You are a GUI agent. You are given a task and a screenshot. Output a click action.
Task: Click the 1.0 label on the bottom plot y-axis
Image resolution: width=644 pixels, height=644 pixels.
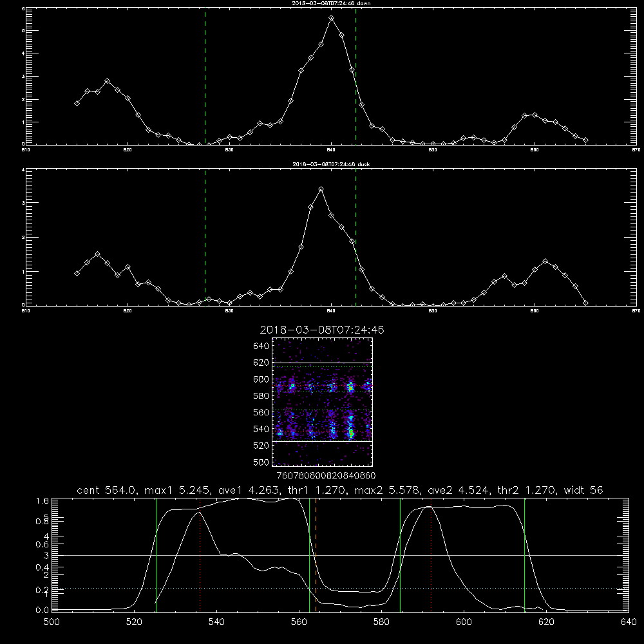tap(43, 500)
